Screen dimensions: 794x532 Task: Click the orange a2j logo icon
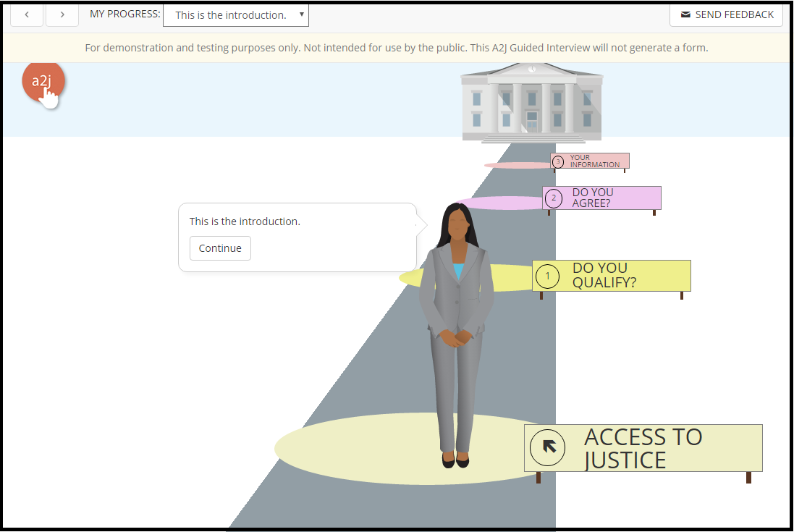click(x=45, y=83)
